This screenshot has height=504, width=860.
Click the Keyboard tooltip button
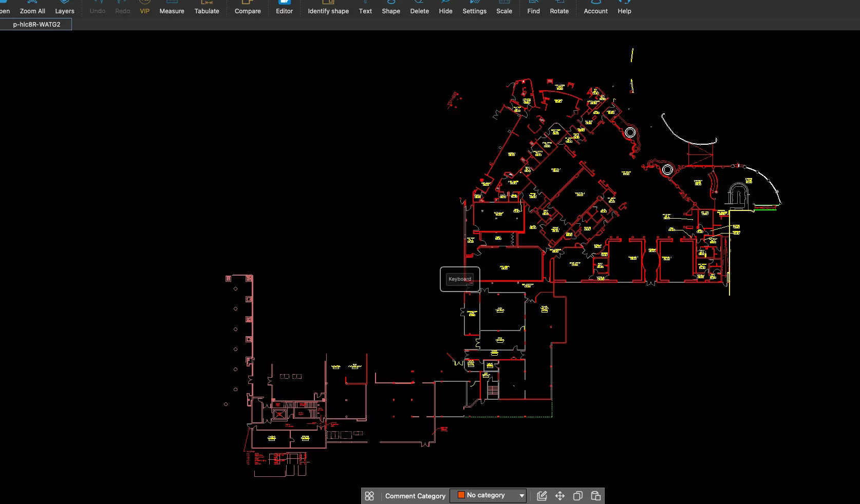[x=460, y=279]
